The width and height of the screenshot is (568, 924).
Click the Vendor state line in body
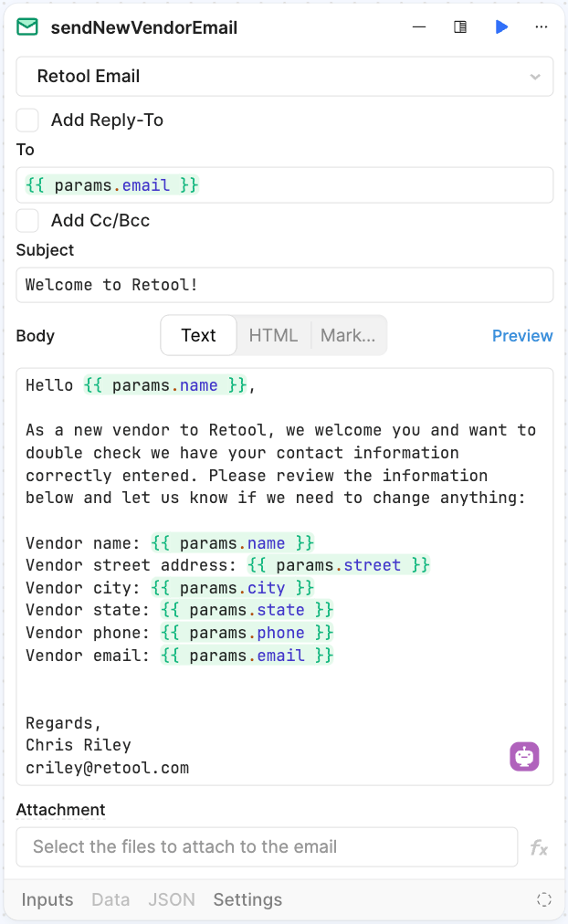coord(180,610)
